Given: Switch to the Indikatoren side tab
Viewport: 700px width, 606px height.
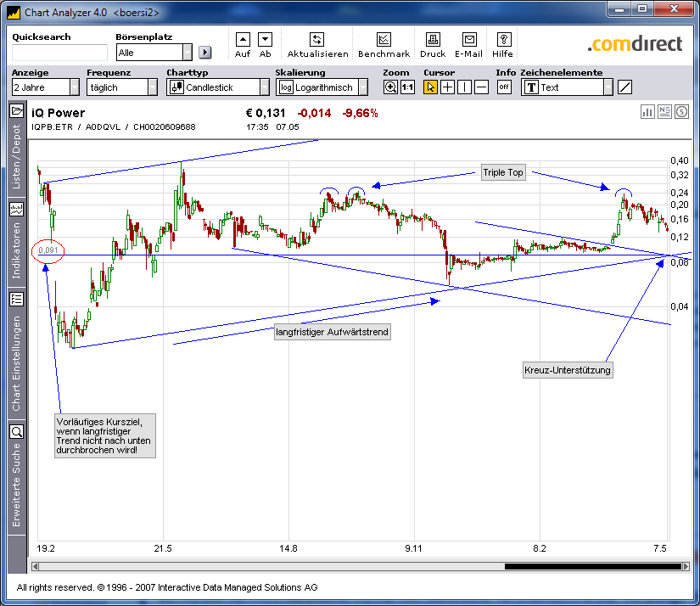Looking at the screenshot, I should point(16,242).
